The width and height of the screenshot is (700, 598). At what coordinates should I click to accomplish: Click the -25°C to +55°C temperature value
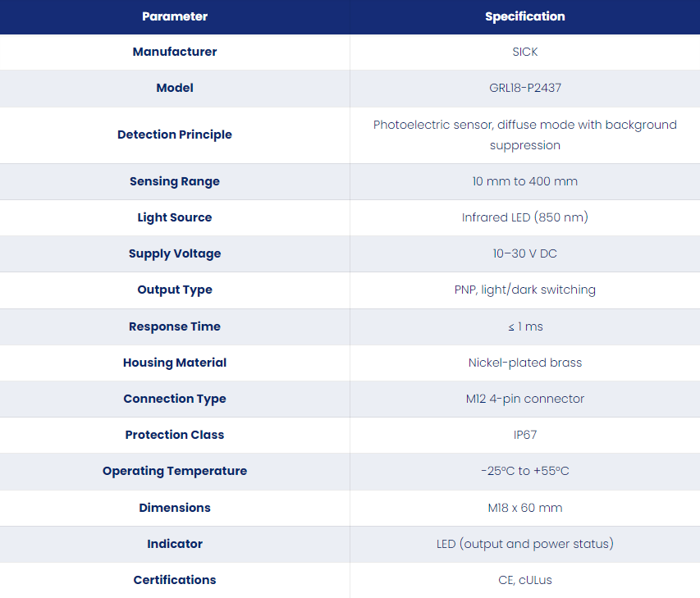click(x=525, y=471)
